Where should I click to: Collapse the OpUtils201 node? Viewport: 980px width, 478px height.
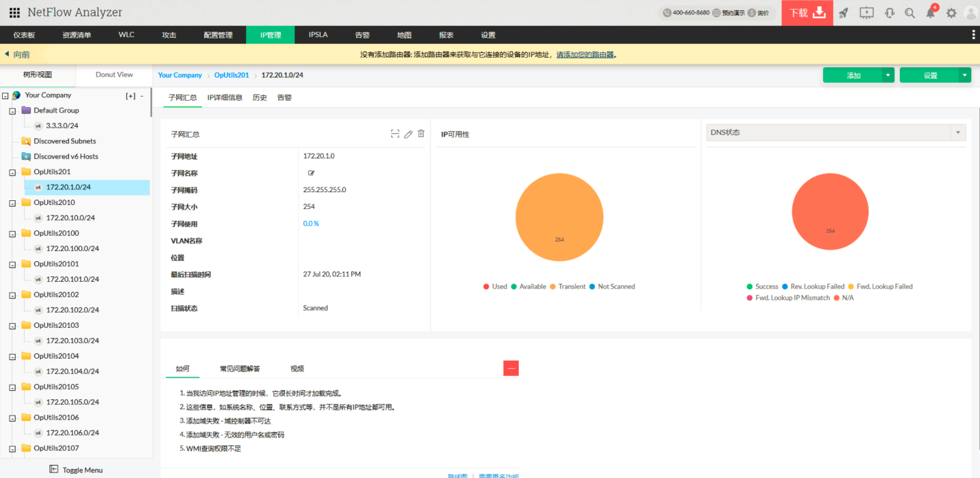coord(12,172)
